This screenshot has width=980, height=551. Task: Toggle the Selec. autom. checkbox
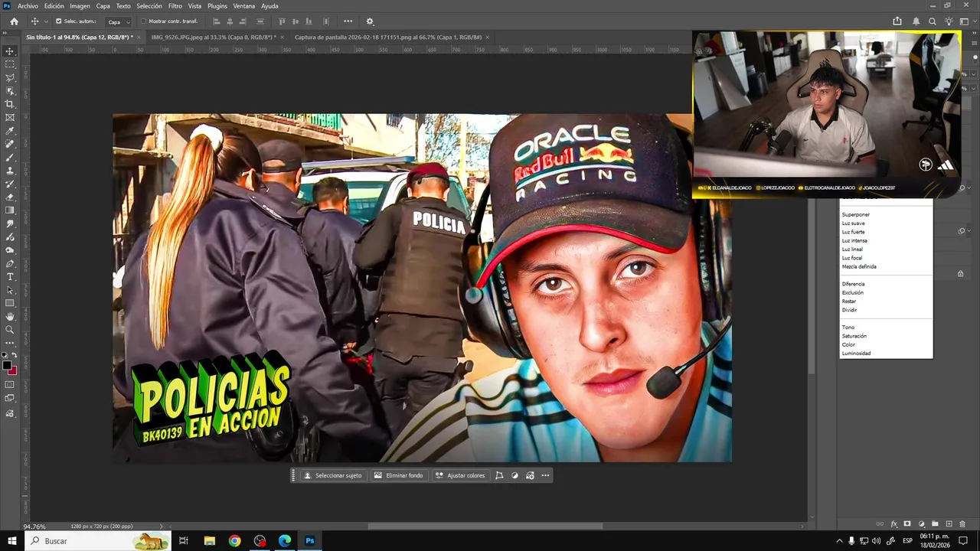[x=59, y=21]
